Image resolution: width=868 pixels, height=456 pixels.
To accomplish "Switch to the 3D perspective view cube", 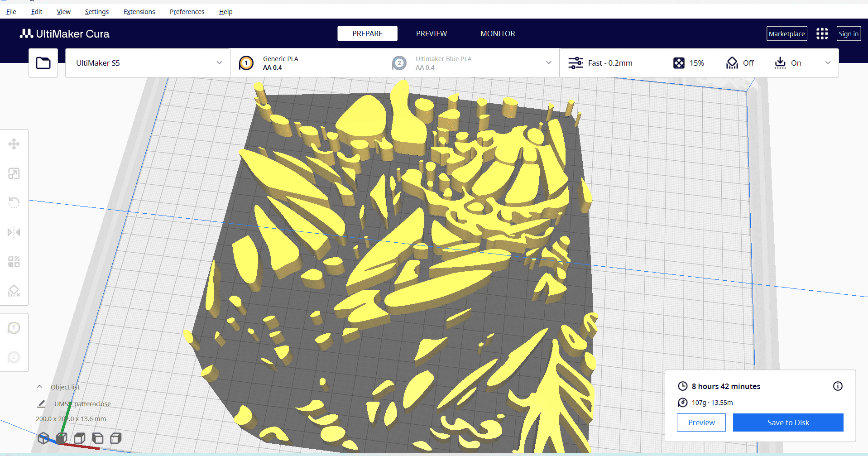I will tap(43, 438).
